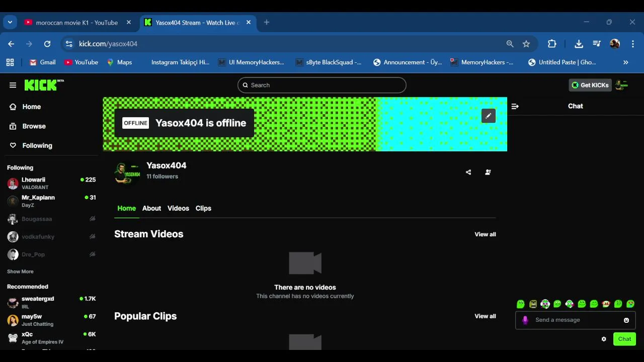Open Lhowarii's channel in Following list

[x=51, y=183]
